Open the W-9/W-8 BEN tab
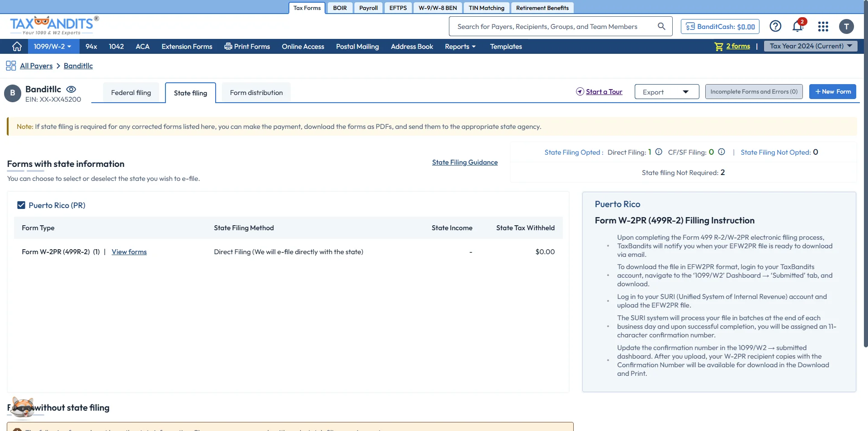 point(438,8)
